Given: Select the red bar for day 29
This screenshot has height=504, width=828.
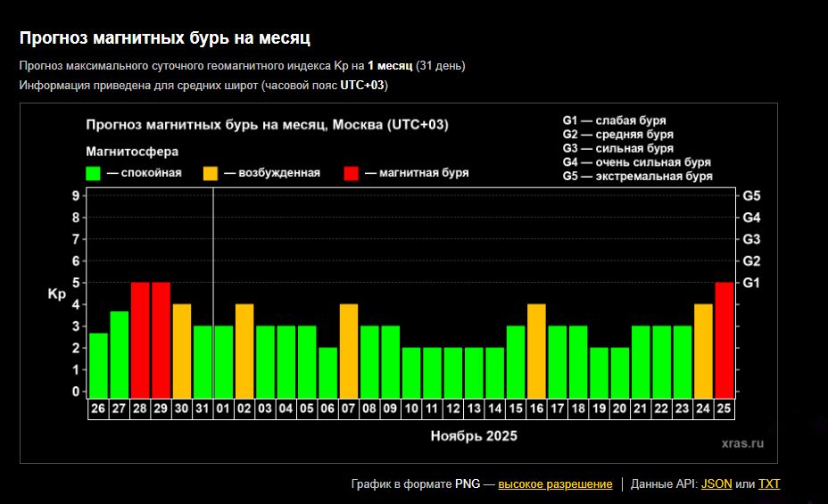Looking at the screenshot, I should point(161,340).
